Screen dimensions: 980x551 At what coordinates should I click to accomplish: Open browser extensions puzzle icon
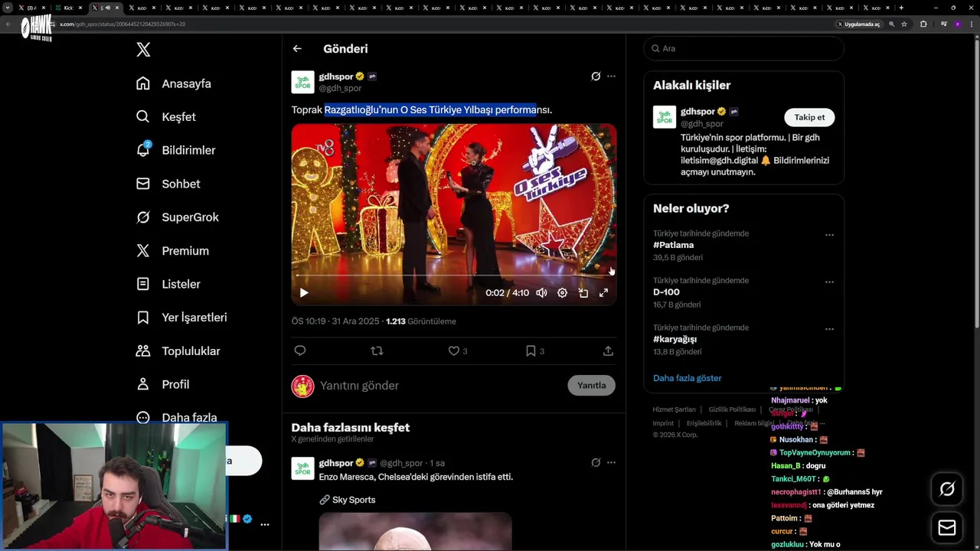[923, 24]
